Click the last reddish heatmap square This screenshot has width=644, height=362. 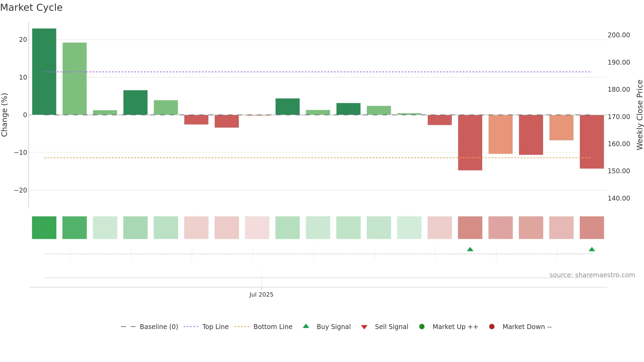pyautogui.click(x=592, y=228)
